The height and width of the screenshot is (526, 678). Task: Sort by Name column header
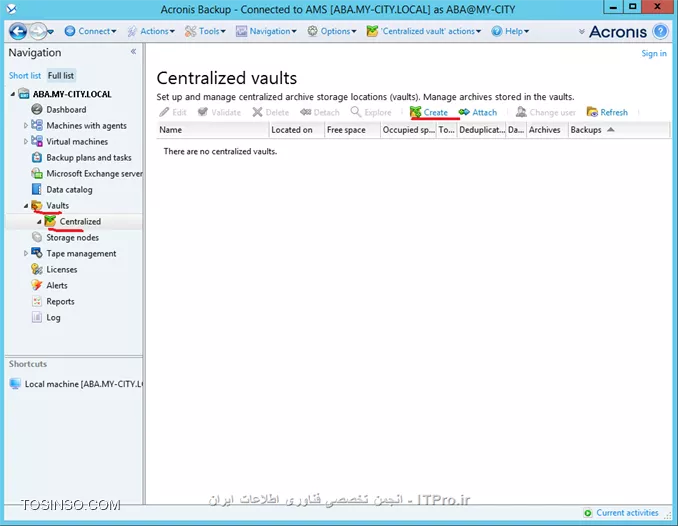[x=213, y=130]
